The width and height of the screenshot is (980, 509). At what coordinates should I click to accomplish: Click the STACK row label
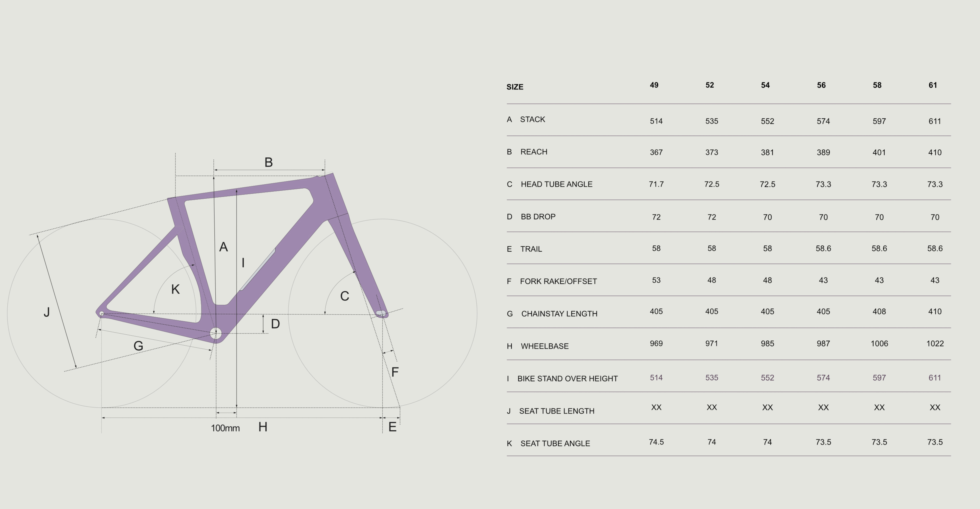[532, 119]
